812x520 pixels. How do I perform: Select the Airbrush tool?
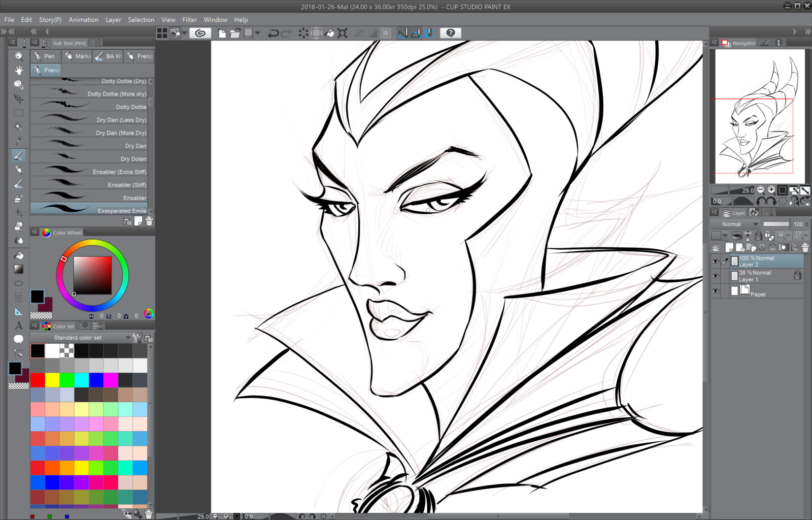[19, 199]
